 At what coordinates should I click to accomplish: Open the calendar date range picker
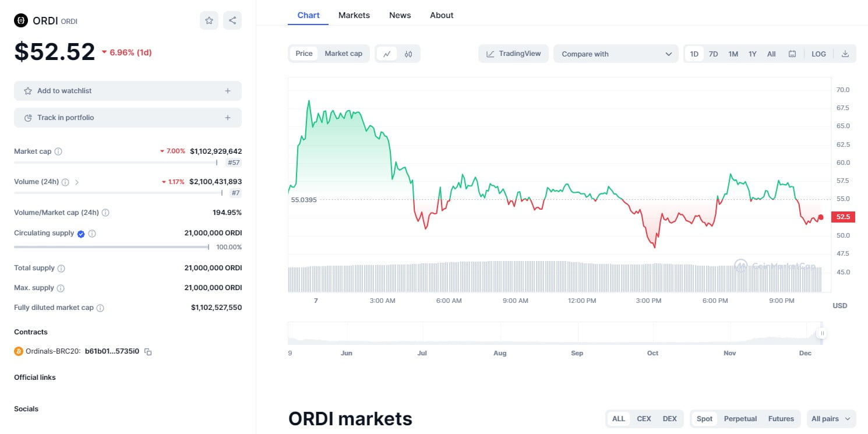click(792, 54)
